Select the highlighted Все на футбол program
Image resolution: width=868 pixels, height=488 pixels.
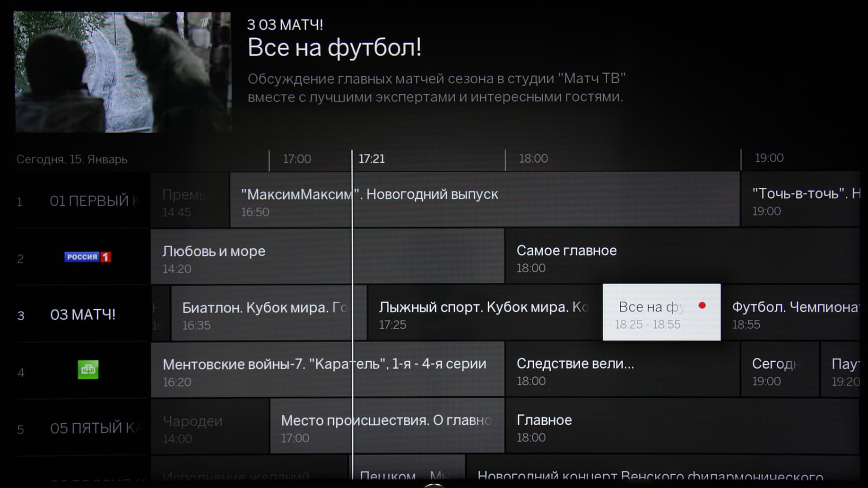(662, 312)
